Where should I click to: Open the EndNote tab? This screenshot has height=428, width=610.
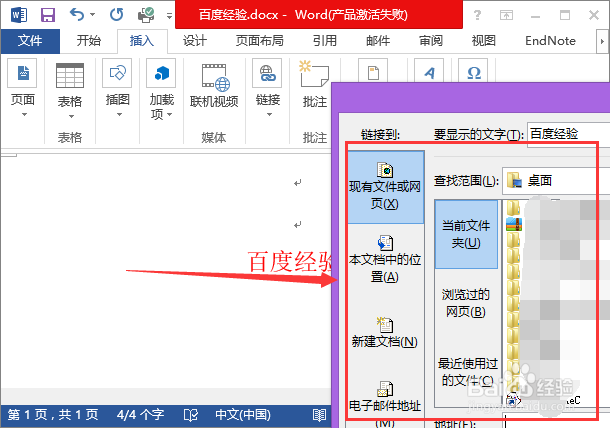click(x=550, y=40)
